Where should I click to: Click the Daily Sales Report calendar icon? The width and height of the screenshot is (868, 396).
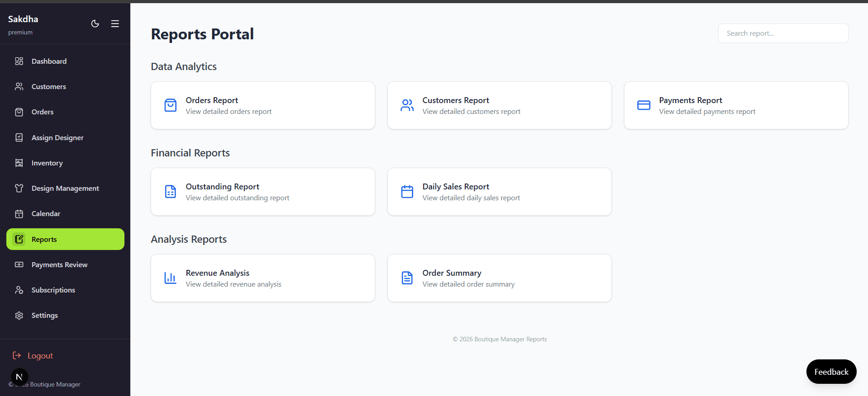pos(407,192)
